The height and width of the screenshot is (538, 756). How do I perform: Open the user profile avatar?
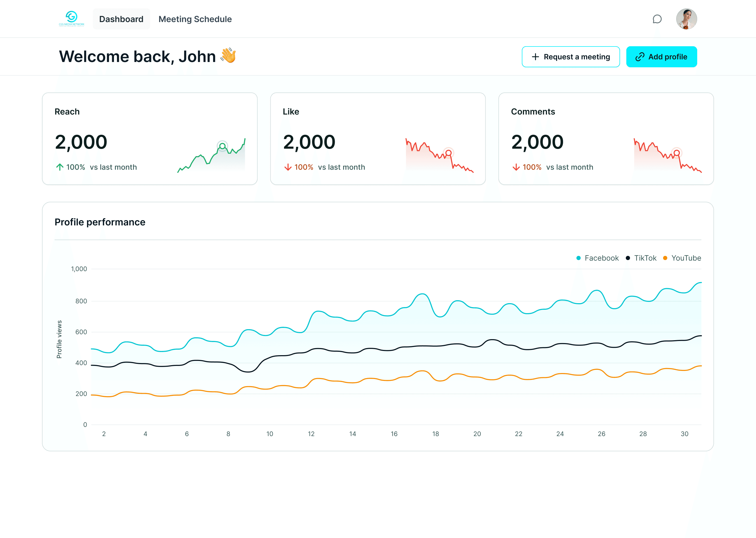pyautogui.click(x=686, y=19)
